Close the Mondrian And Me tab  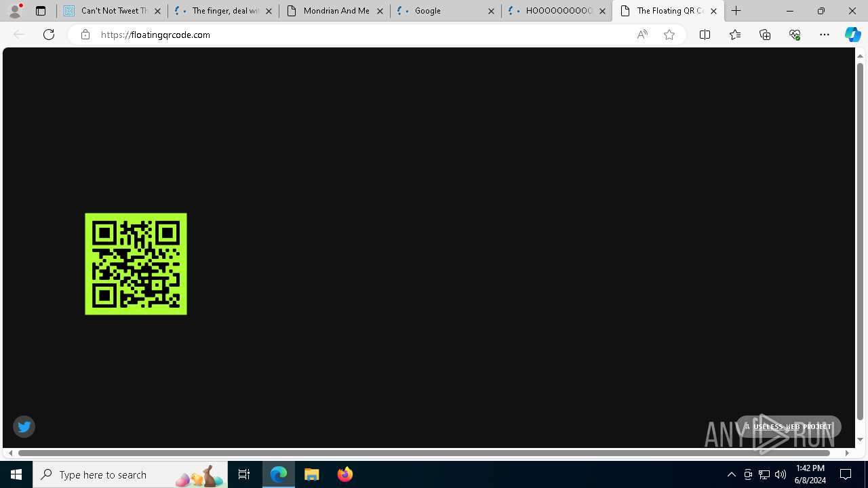(x=380, y=11)
